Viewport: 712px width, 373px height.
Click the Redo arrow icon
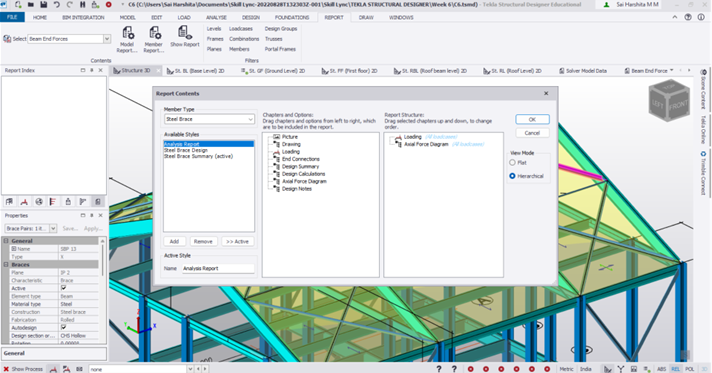pyautogui.click(x=69, y=5)
